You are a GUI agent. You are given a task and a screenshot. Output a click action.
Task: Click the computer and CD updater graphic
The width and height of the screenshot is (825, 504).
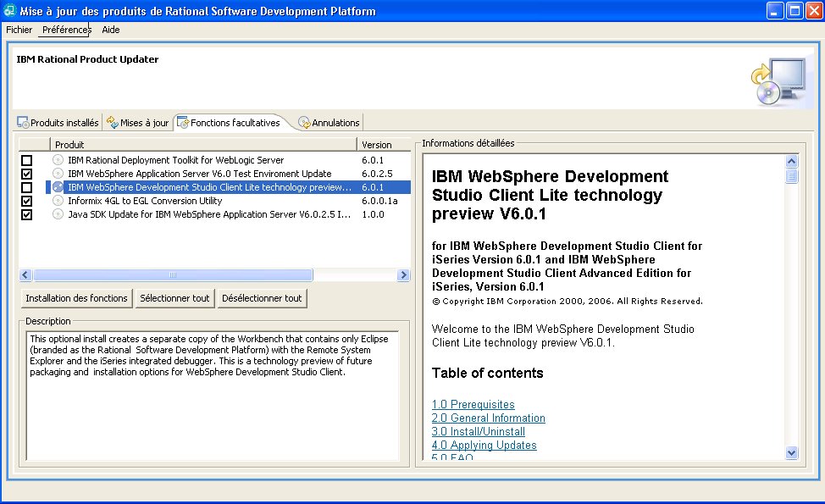(778, 81)
